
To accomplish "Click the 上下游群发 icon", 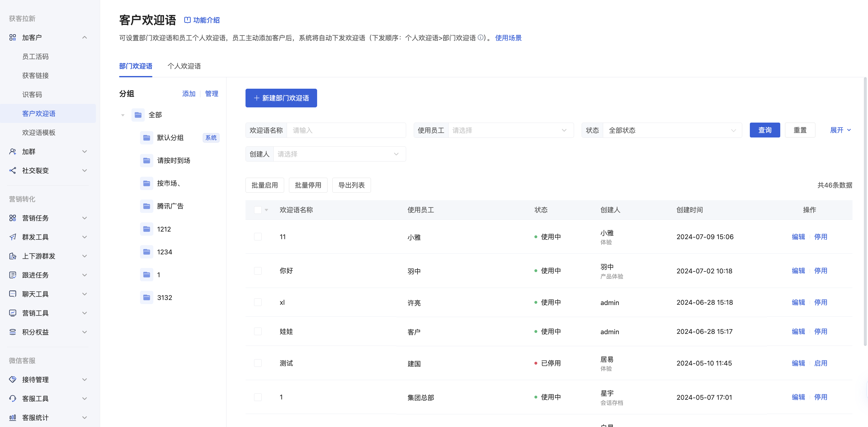I will [x=12, y=256].
